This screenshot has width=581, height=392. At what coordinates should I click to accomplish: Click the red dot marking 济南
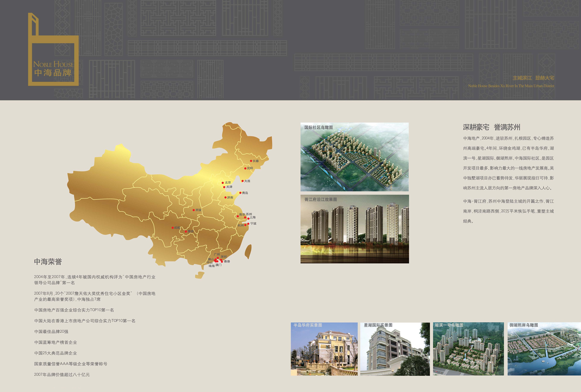click(226, 197)
